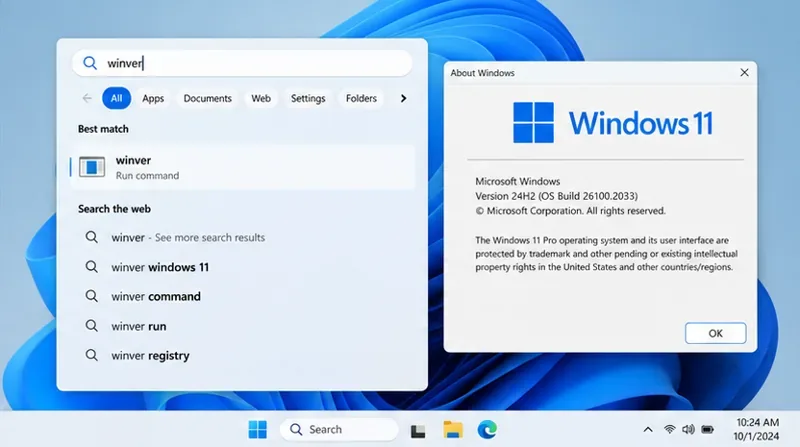Image resolution: width=800 pixels, height=447 pixels.
Task: Show more filters with right chevron
Action: click(x=403, y=98)
